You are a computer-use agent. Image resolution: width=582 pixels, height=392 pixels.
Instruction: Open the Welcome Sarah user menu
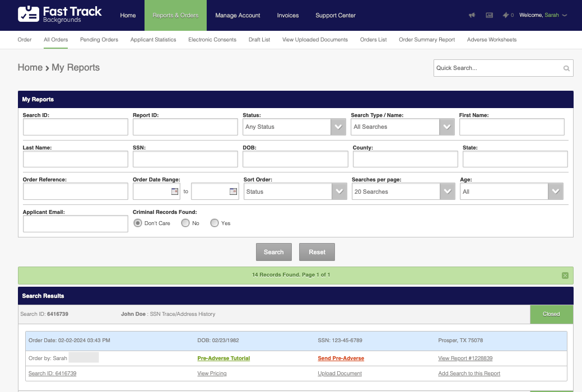click(543, 15)
